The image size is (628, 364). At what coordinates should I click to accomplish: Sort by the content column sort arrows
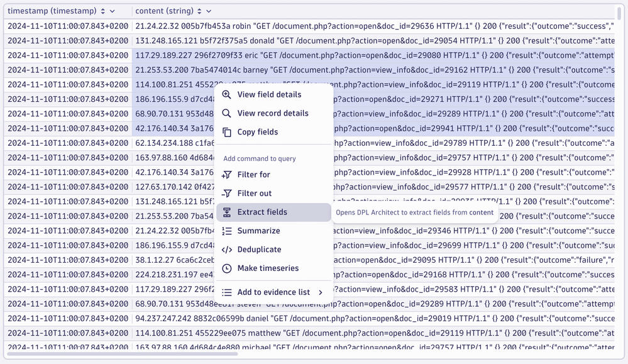[x=199, y=11]
